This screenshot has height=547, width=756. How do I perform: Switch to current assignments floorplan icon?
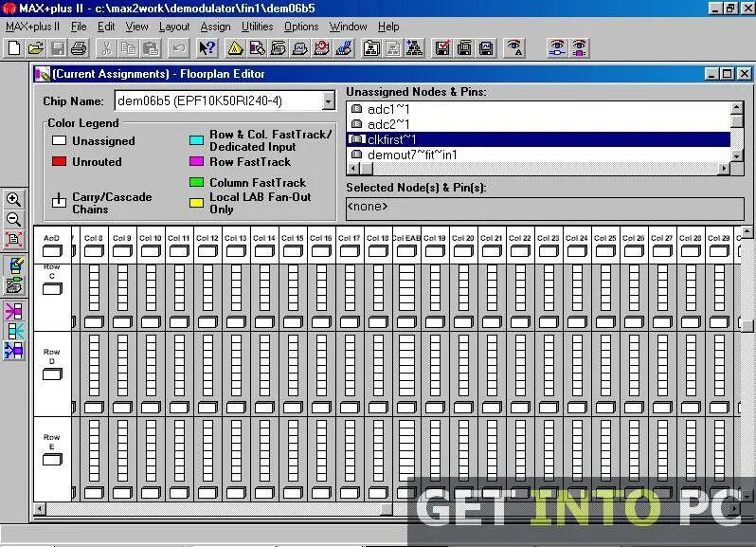[x=14, y=265]
